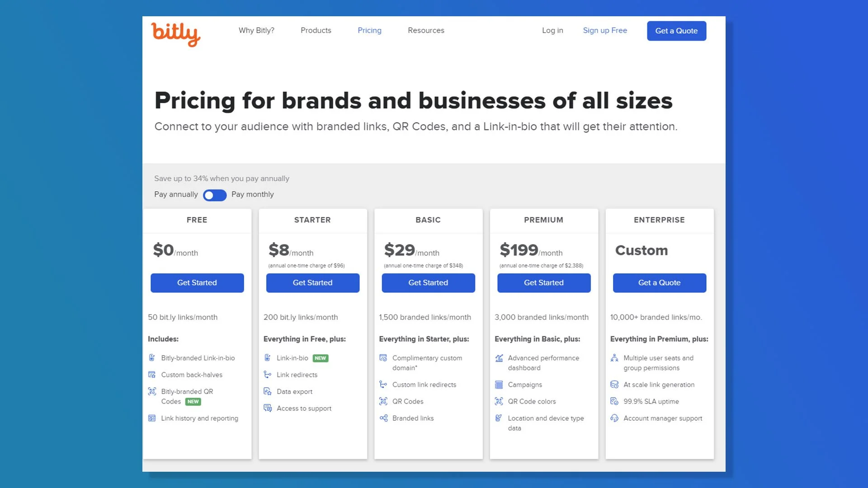Expand the Resources navigation menu
This screenshot has width=868, height=488.
[426, 30]
